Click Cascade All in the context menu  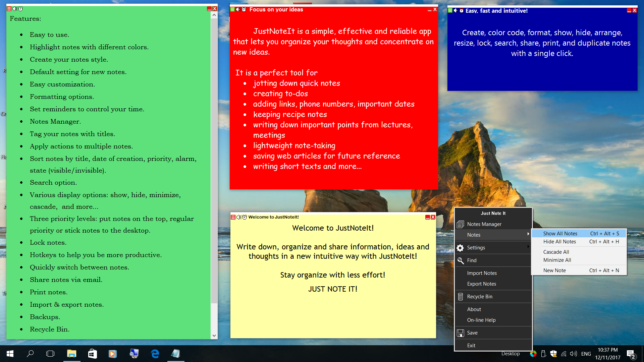tap(556, 251)
